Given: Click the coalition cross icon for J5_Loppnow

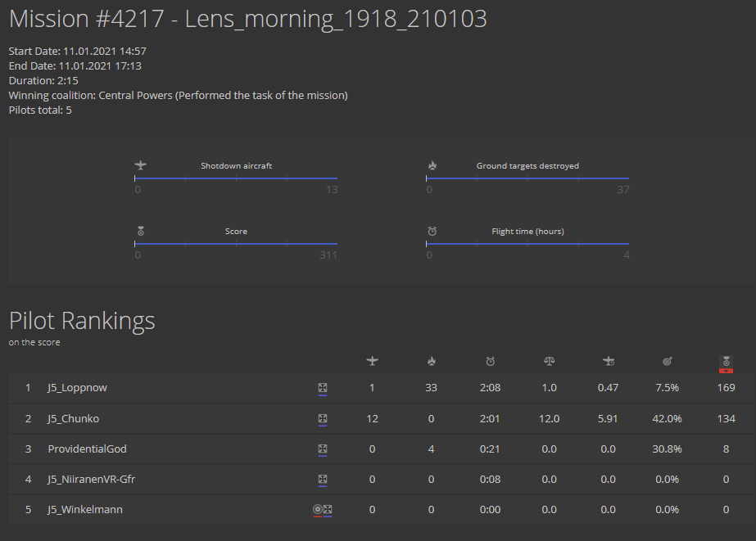Looking at the screenshot, I should 323,388.
